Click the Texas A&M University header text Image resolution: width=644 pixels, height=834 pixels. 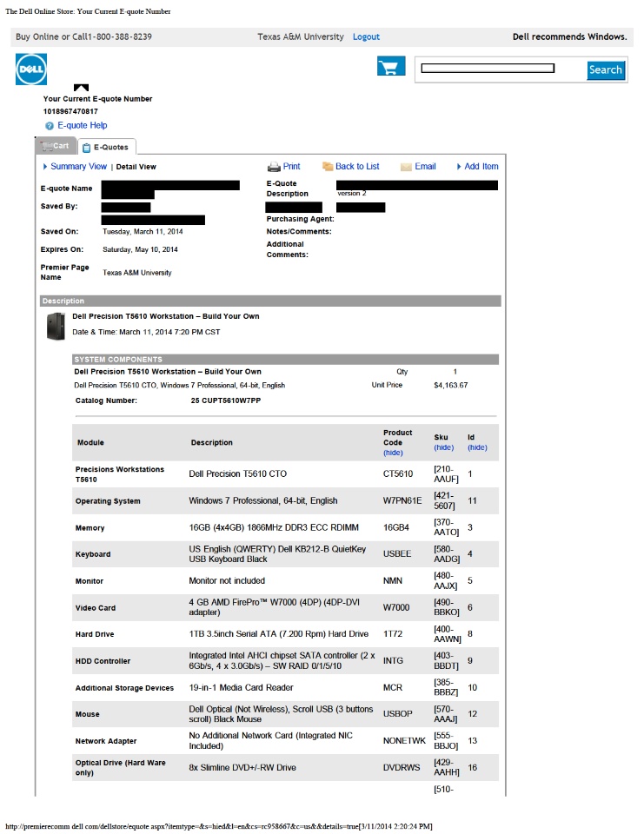pos(301,36)
